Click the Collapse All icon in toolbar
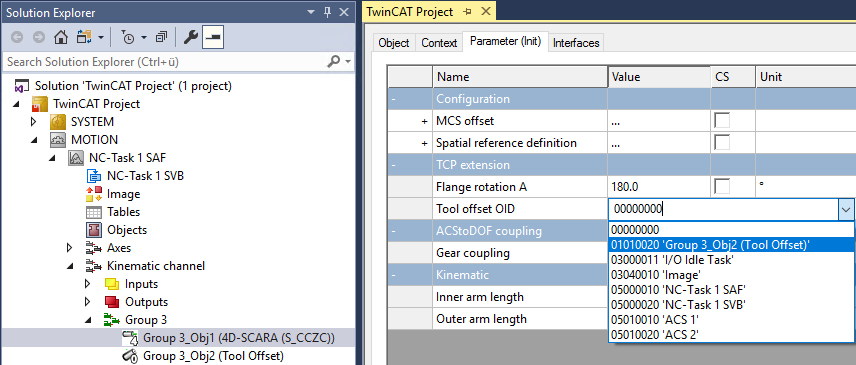The width and height of the screenshot is (856, 365). pyautogui.click(x=161, y=38)
